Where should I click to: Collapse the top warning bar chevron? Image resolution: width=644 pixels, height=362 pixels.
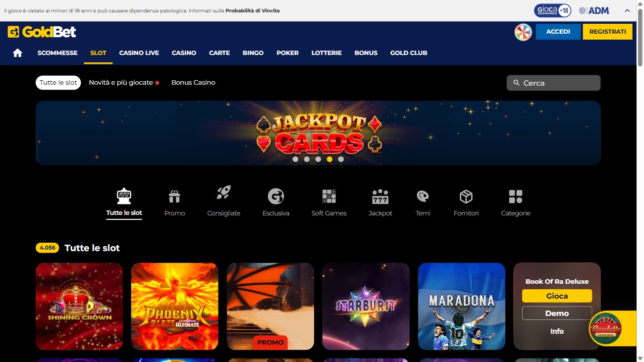[627, 10]
